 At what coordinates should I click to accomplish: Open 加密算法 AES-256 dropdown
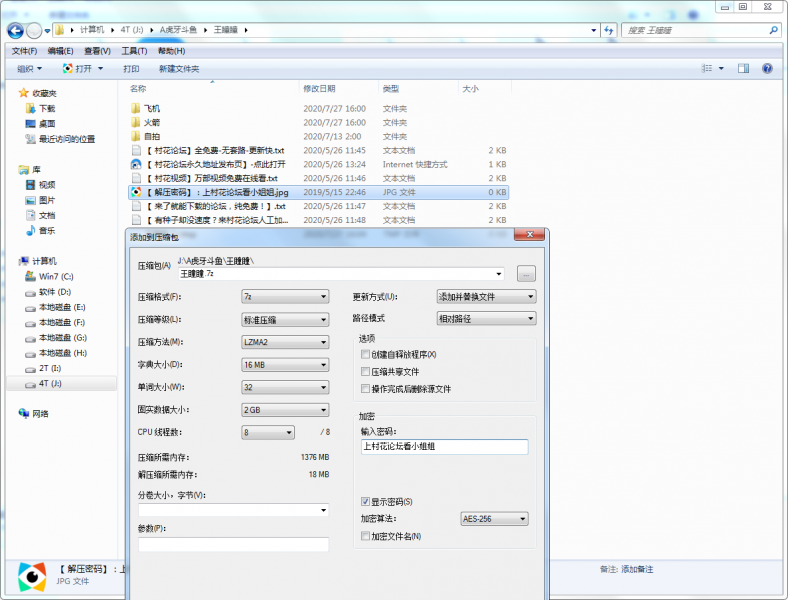[495, 519]
